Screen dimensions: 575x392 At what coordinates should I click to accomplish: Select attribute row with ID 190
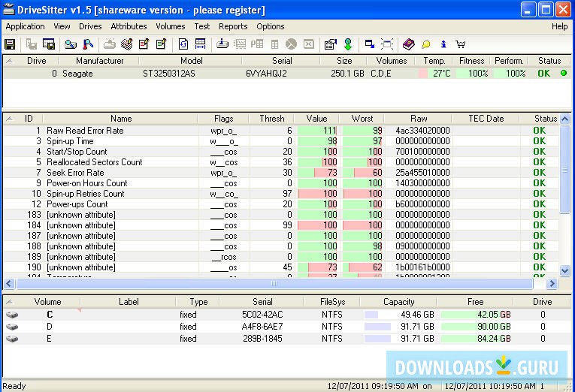coord(281,267)
